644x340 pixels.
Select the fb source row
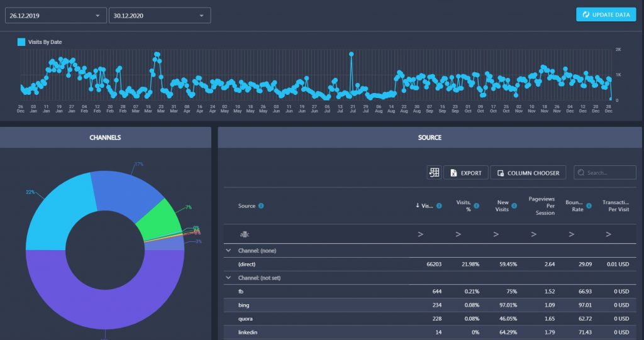coord(430,292)
